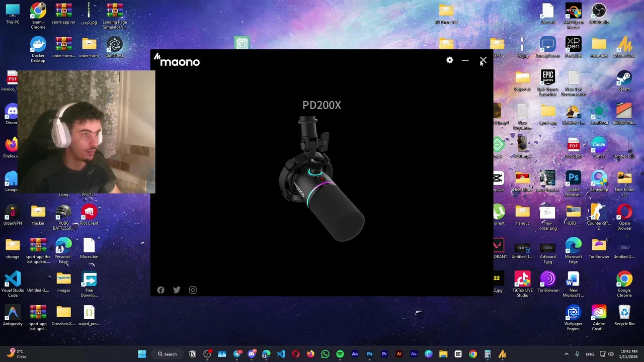Image resolution: width=644 pixels, height=362 pixels.
Task: Select the Adobe Photoshop desktop shortcut
Action: pyautogui.click(x=573, y=184)
